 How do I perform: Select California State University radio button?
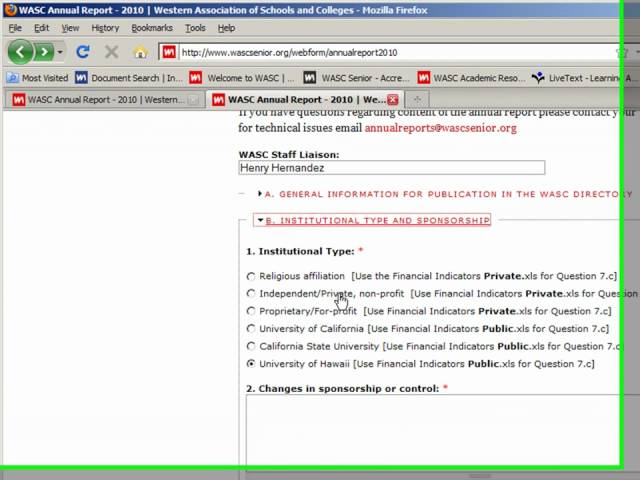click(251, 346)
